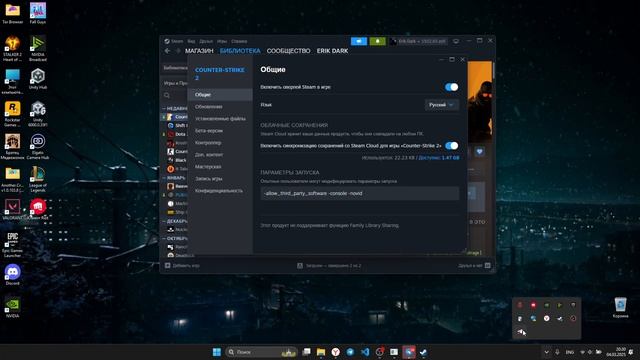Open the Справка menu
Viewport: 640px width, 360px height.
coord(239,41)
